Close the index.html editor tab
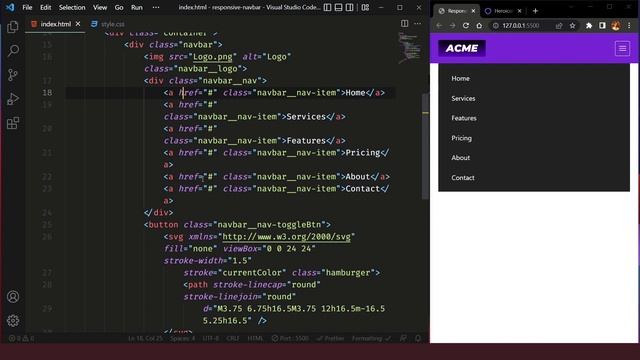 78,24
